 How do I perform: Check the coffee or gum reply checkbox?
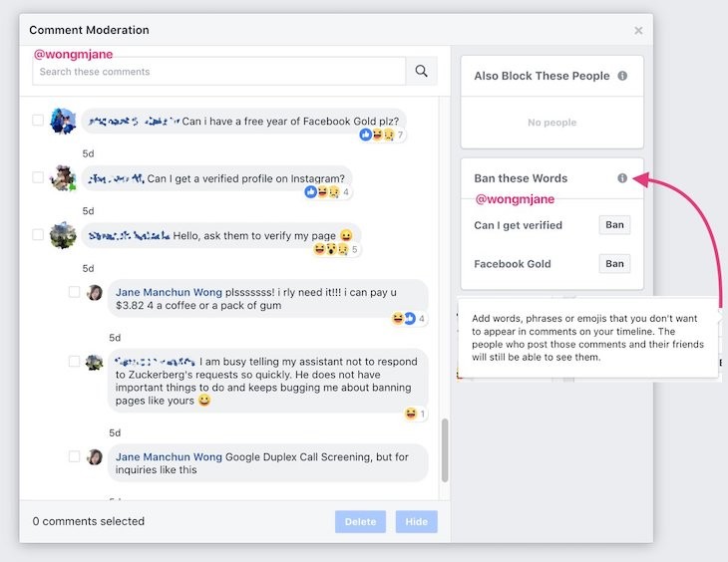coord(74,292)
